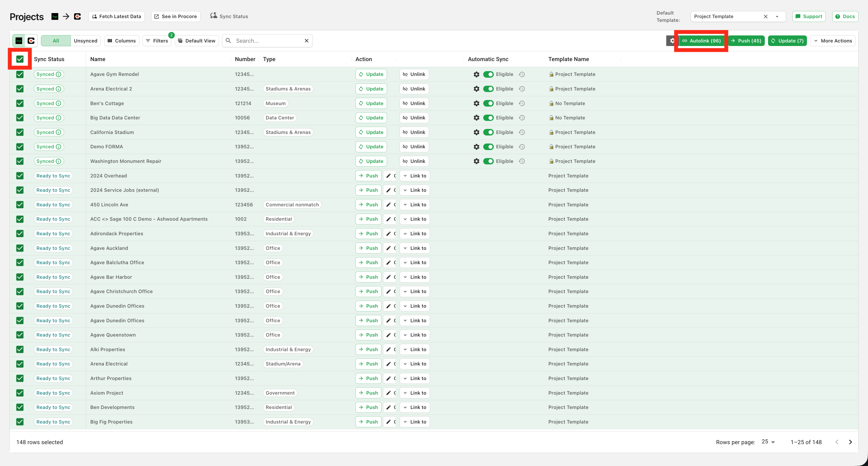Open sync settings gear for Agave Gym Remodel

[476, 74]
